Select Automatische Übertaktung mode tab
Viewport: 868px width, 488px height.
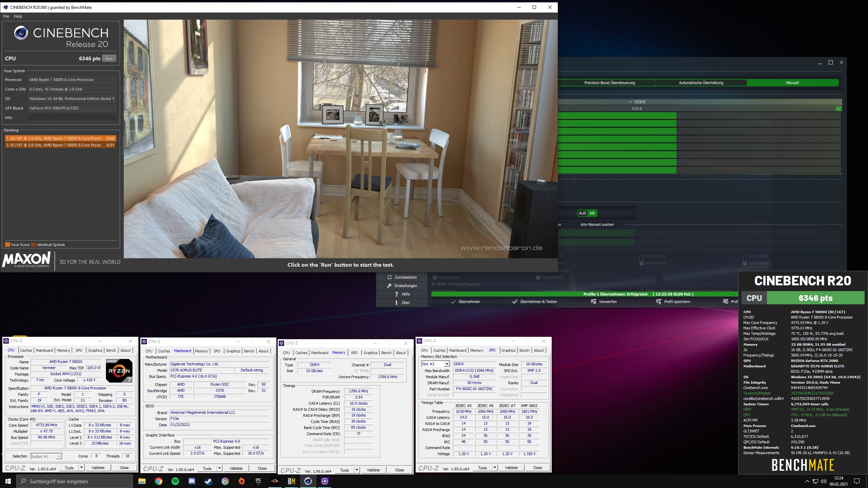pos(701,83)
